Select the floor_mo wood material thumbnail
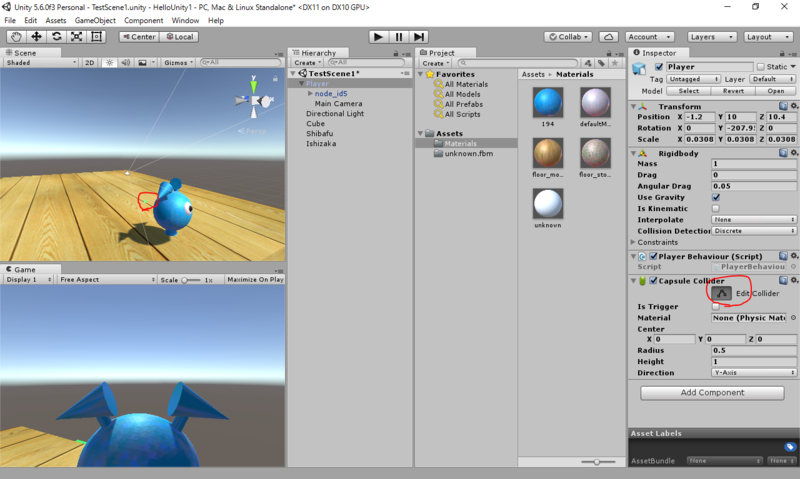The height and width of the screenshot is (479, 800). point(547,153)
